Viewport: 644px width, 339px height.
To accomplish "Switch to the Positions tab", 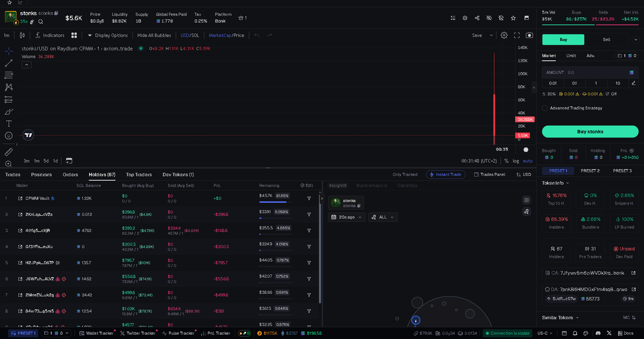I will click(41, 175).
